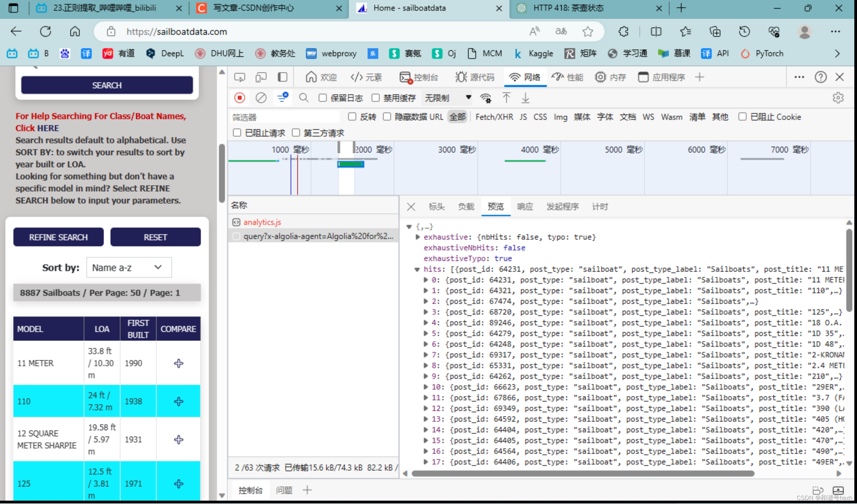Check blocked requests checkbox
Image resolution: width=857 pixels, height=504 pixels.
click(x=237, y=133)
